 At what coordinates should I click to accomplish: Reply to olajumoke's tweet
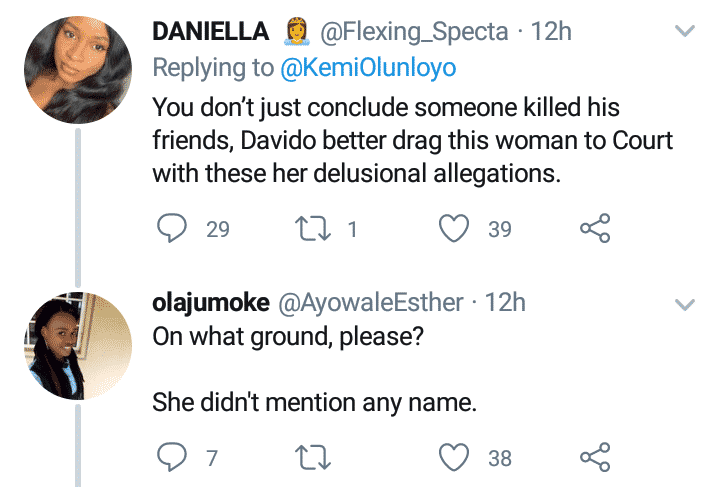tap(174, 457)
